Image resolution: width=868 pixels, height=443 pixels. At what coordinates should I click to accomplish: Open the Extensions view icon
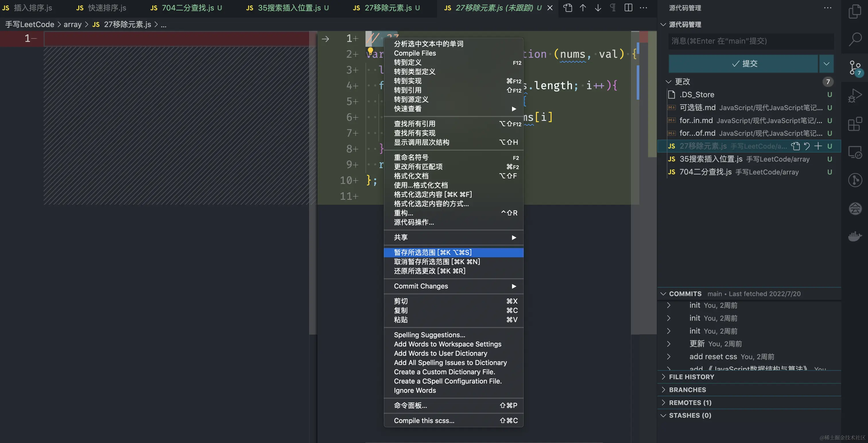(x=855, y=124)
